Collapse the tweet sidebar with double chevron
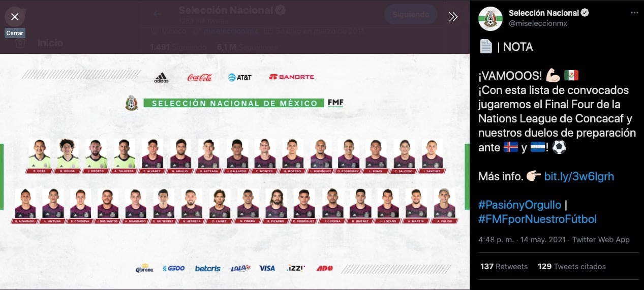 pos(453,17)
